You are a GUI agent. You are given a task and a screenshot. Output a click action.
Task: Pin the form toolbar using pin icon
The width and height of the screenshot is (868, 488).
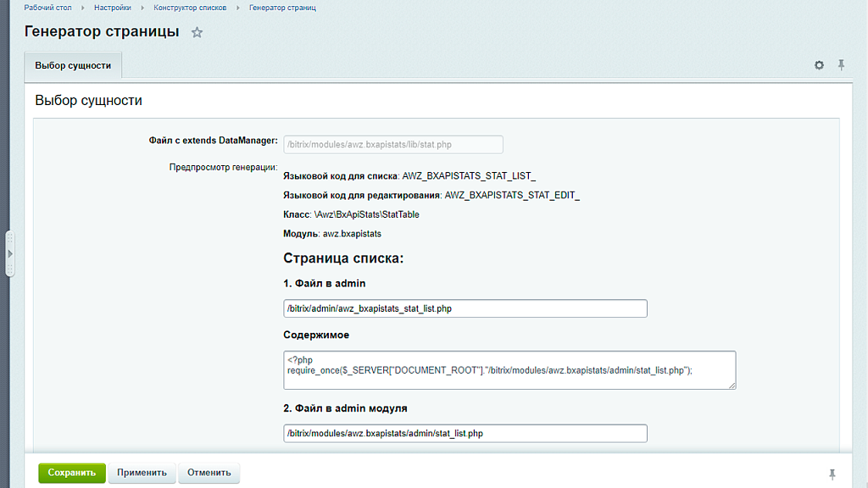(x=841, y=64)
